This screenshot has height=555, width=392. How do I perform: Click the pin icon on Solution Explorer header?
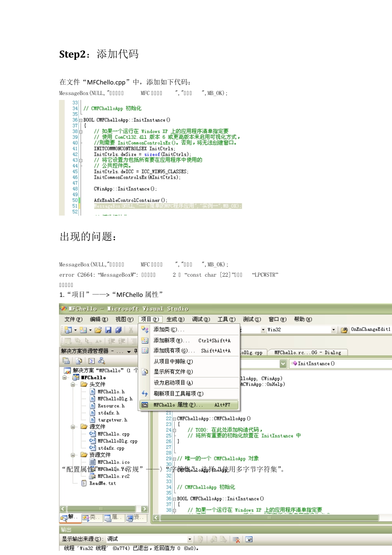coord(136,351)
